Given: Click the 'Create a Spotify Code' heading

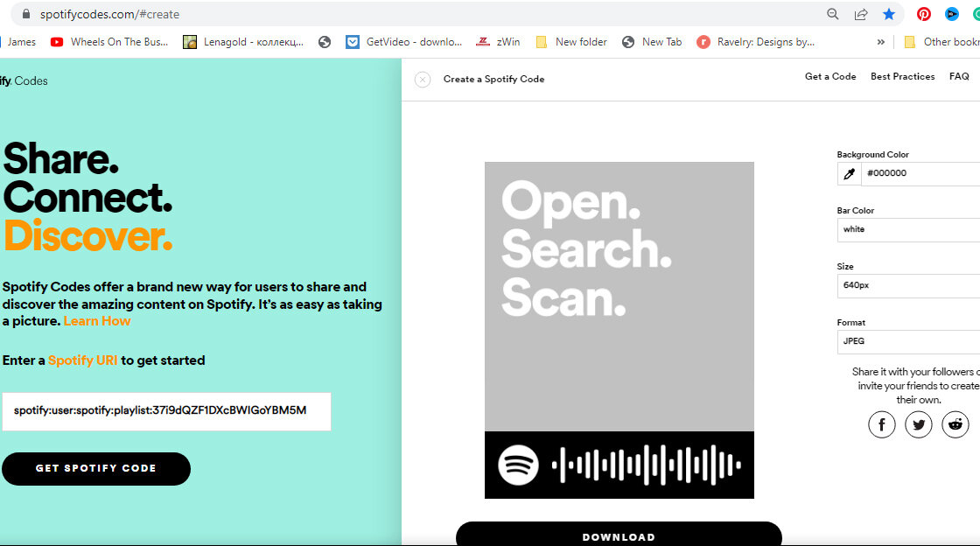Looking at the screenshot, I should tap(493, 80).
